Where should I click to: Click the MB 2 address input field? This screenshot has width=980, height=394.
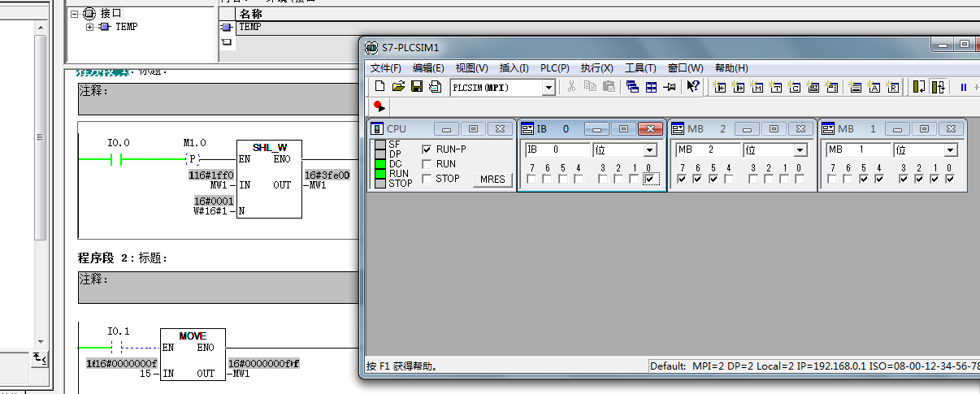[709, 150]
